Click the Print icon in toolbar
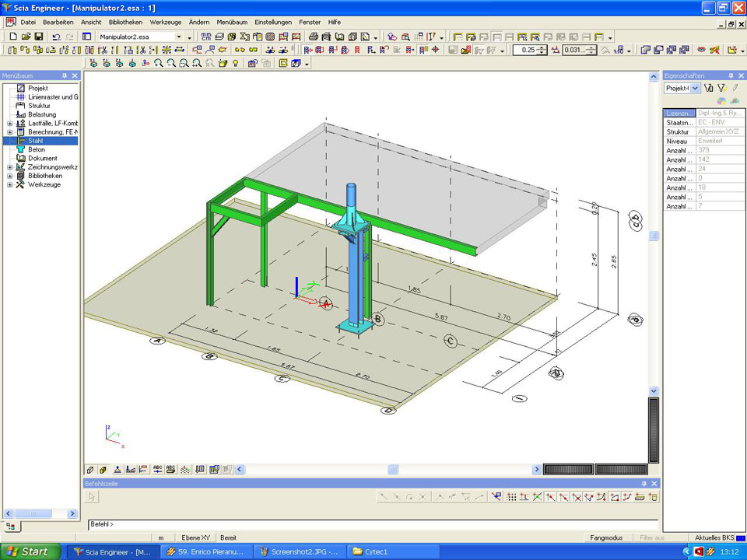The image size is (747, 560). click(x=313, y=37)
